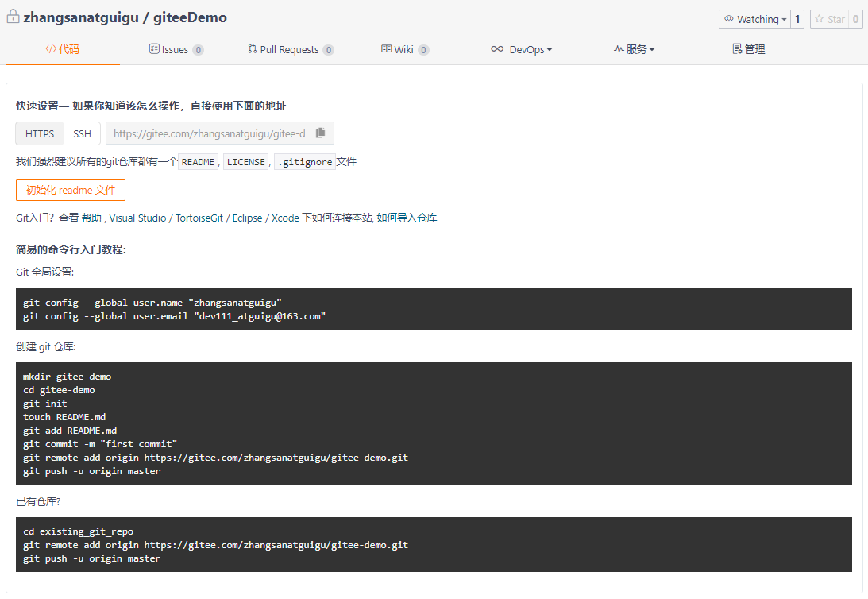Click the Git 全局设置 label

click(44, 272)
